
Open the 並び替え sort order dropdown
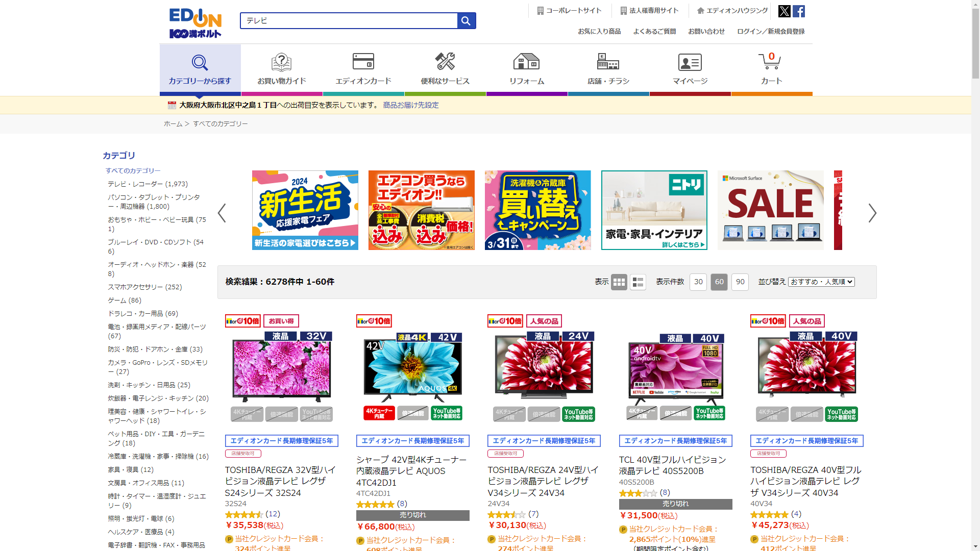(x=821, y=282)
